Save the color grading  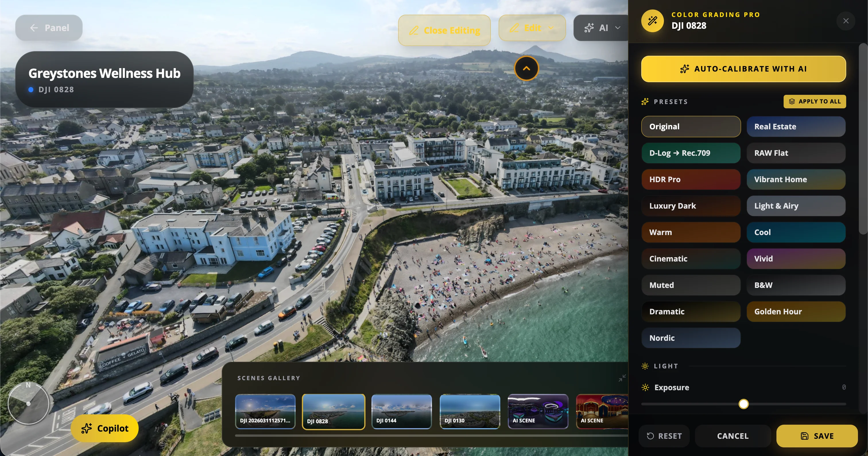tap(817, 436)
